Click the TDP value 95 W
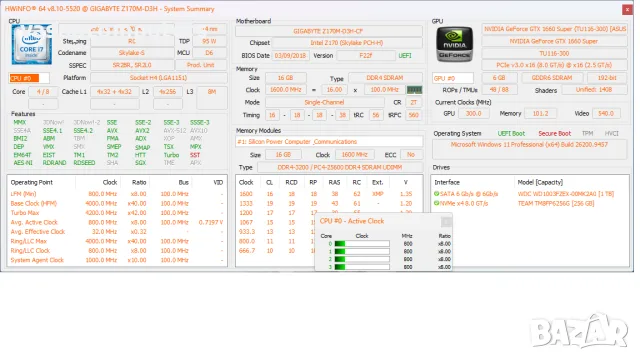 pos(209,41)
